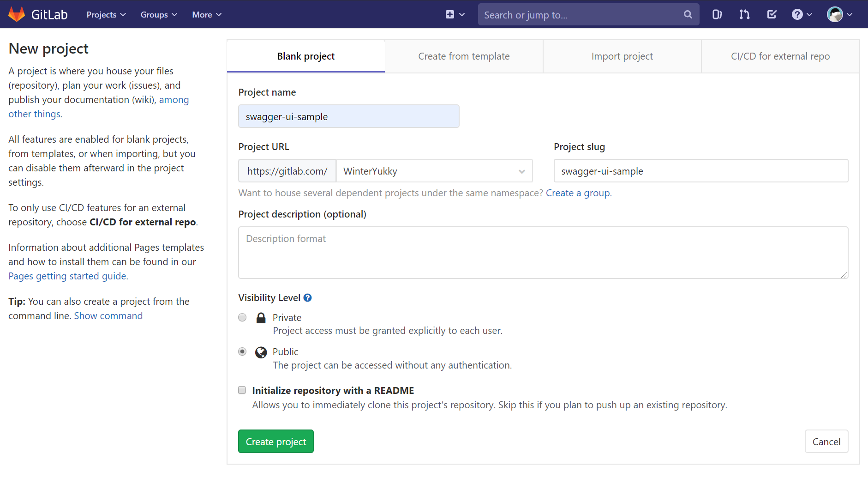Open the help menu question mark icon
This screenshot has height=478, width=868.
798,14
